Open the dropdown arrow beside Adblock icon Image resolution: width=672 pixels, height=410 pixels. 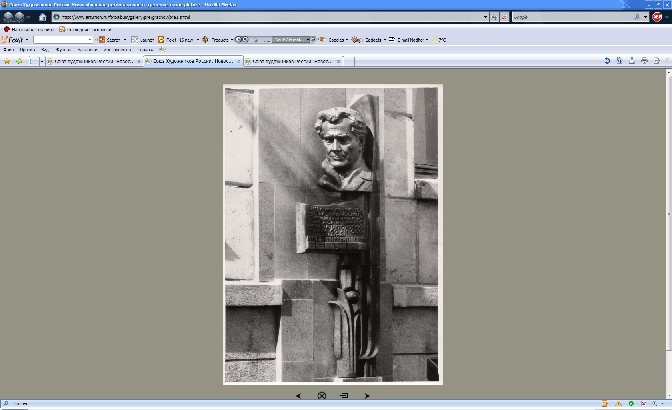coord(667,17)
